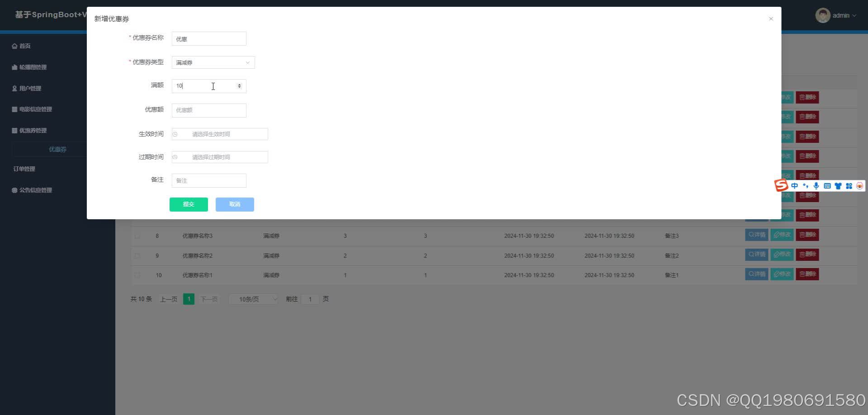Click 删除 for 优惠券名称1 row
868x415 pixels.
coord(807,274)
